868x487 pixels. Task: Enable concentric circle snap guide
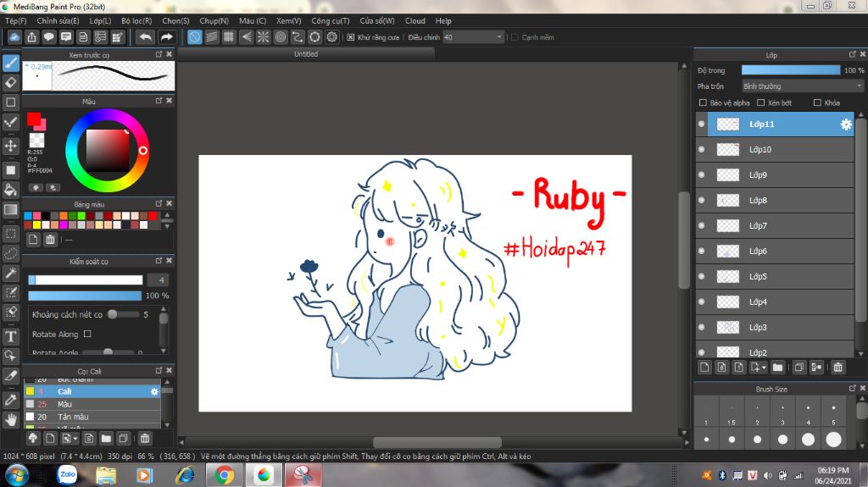coord(280,37)
